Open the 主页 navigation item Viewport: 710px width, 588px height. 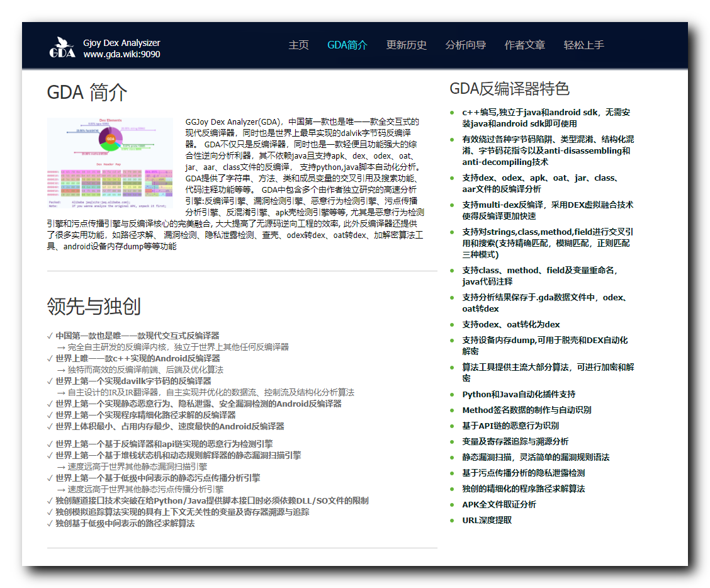(298, 45)
